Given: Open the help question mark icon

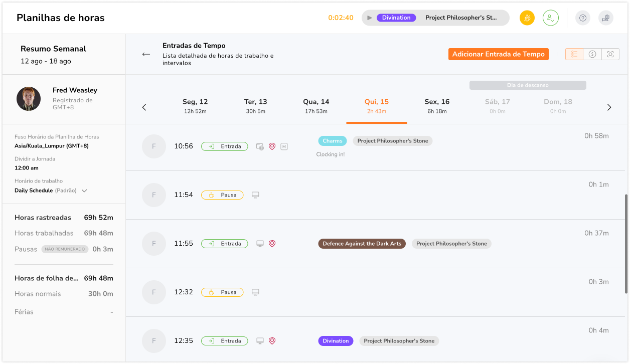Looking at the screenshot, I should point(582,18).
